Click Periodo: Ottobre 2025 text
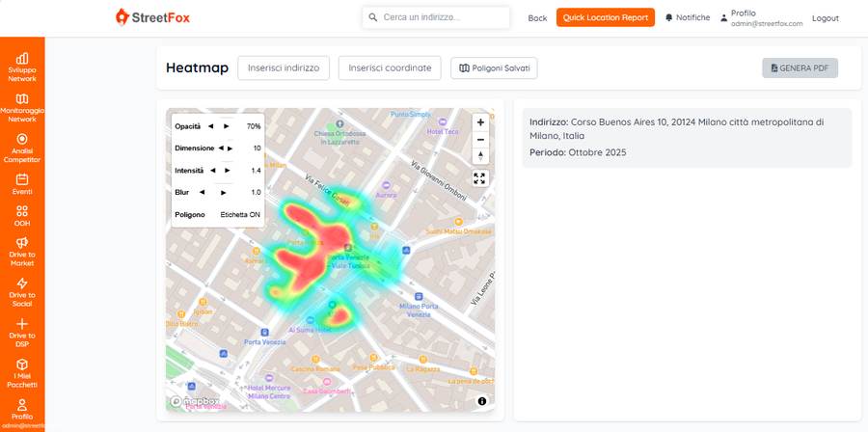The image size is (868, 432). (578, 152)
